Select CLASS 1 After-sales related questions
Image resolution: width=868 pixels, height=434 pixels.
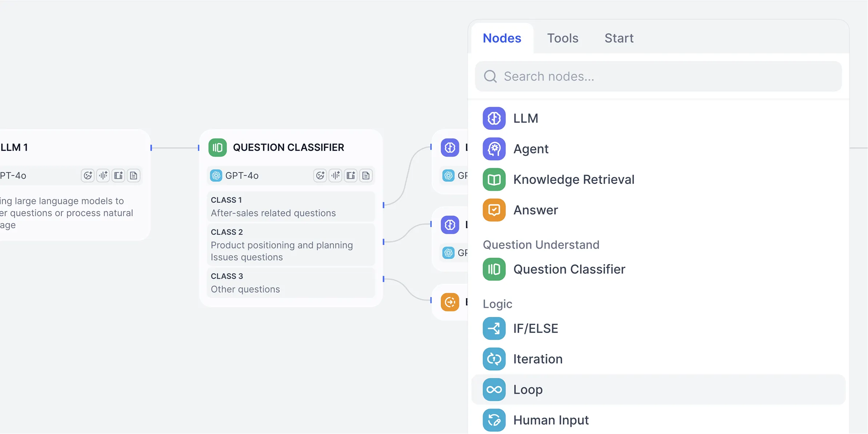pyautogui.click(x=291, y=206)
